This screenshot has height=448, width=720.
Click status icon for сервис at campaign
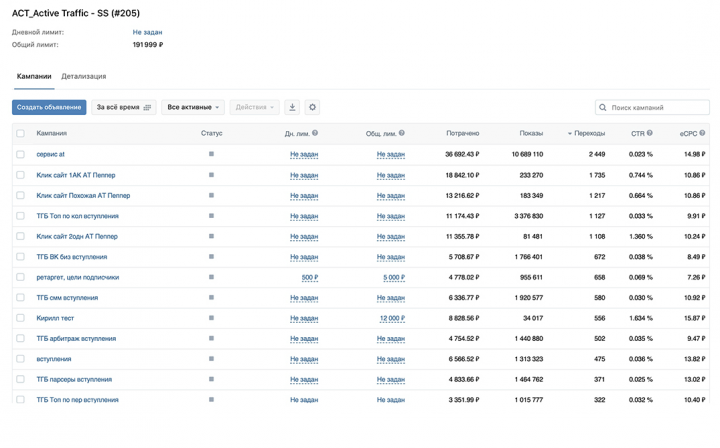point(211,154)
